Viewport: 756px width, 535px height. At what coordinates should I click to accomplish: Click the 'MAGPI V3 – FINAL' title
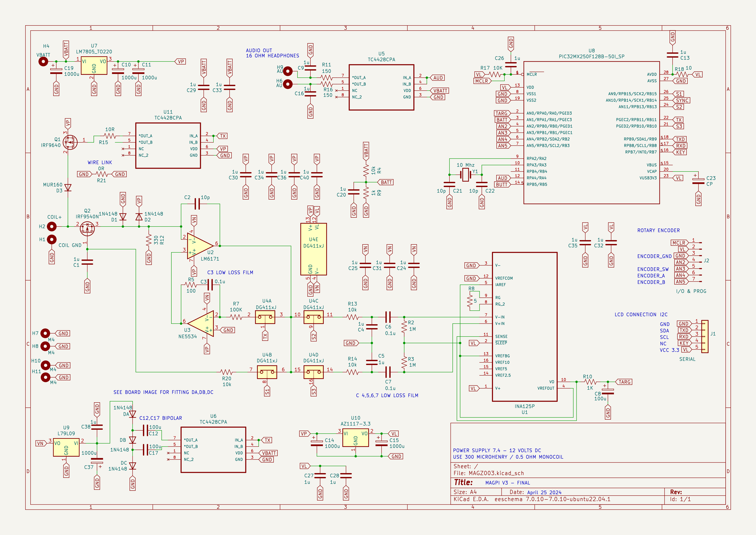(507, 483)
